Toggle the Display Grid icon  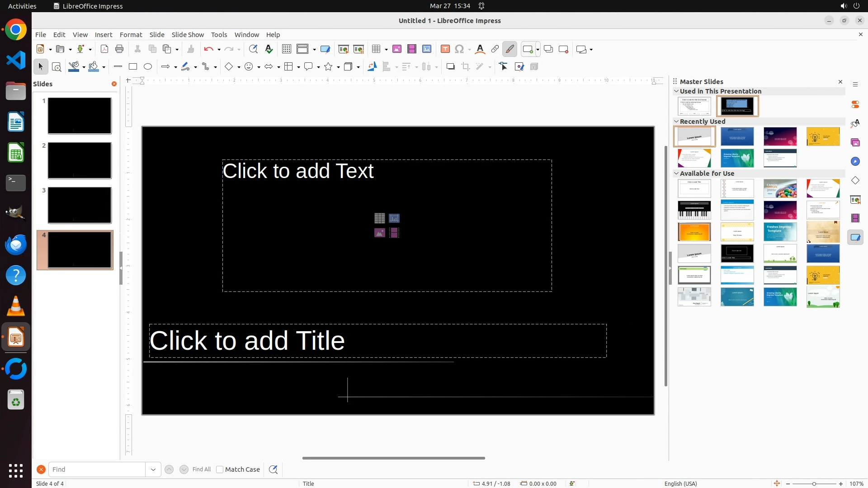point(287,49)
